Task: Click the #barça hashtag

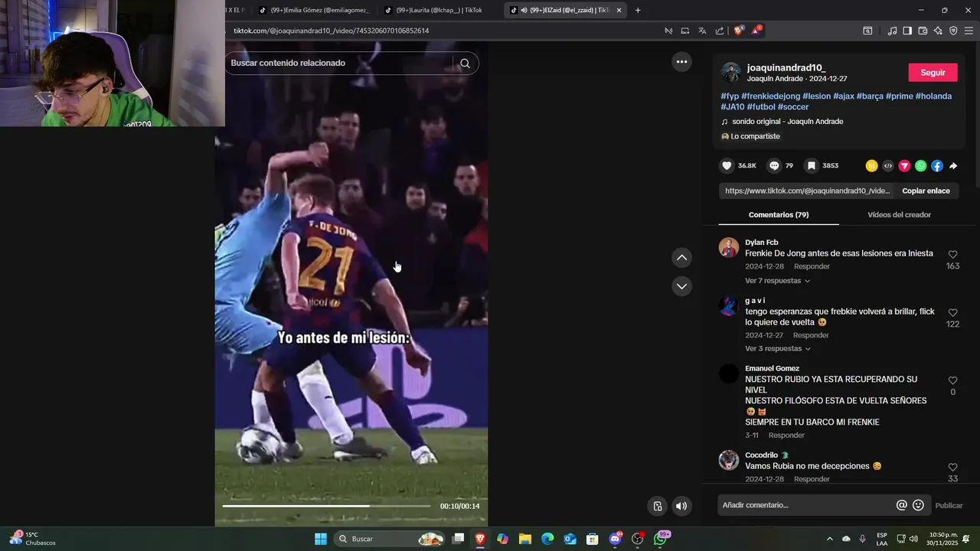Action: pyautogui.click(x=870, y=96)
